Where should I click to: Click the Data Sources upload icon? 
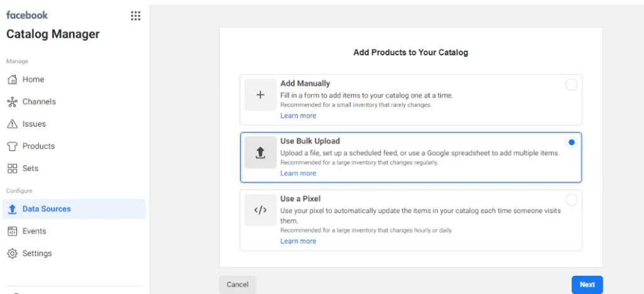coord(12,209)
